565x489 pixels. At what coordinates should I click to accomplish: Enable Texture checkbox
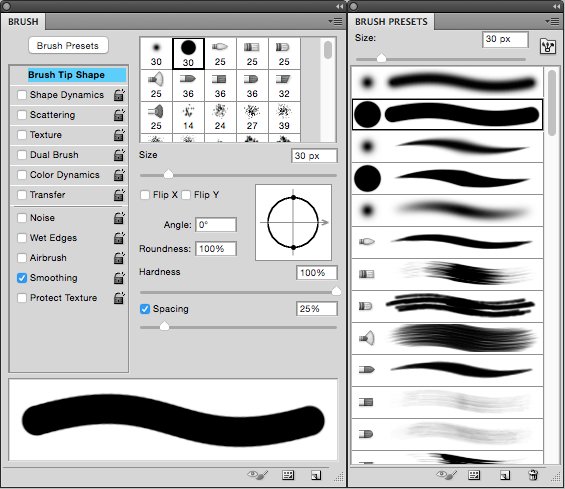tap(22, 135)
